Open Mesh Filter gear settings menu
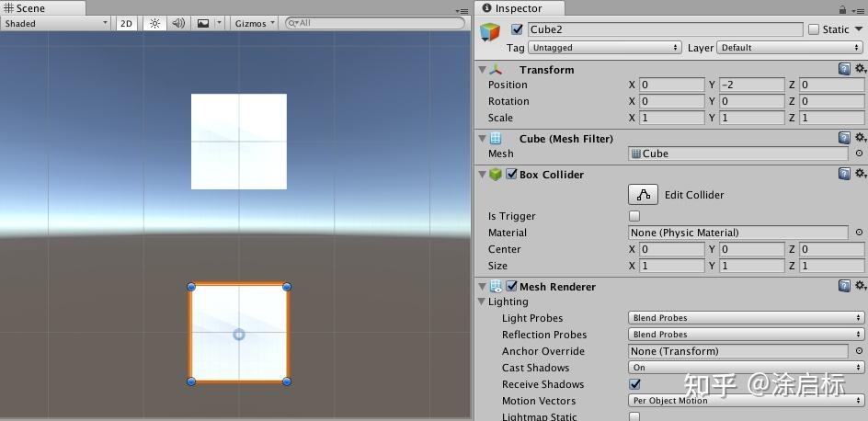The width and height of the screenshot is (868, 421). click(860, 137)
